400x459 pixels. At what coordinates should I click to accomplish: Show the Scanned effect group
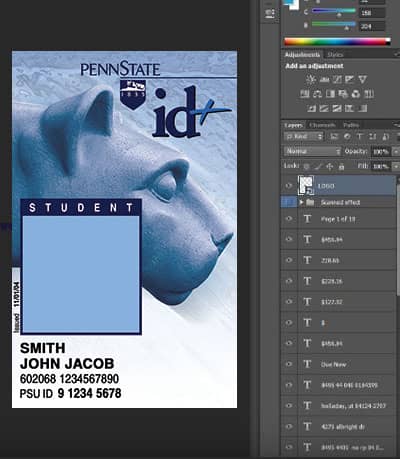coord(289,202)
